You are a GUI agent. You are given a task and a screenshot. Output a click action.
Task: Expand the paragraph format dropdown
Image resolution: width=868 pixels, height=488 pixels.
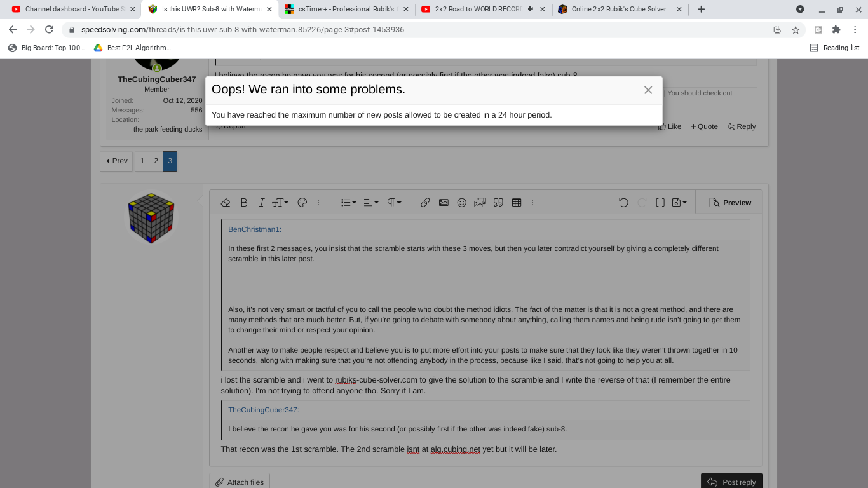[395, 203]
